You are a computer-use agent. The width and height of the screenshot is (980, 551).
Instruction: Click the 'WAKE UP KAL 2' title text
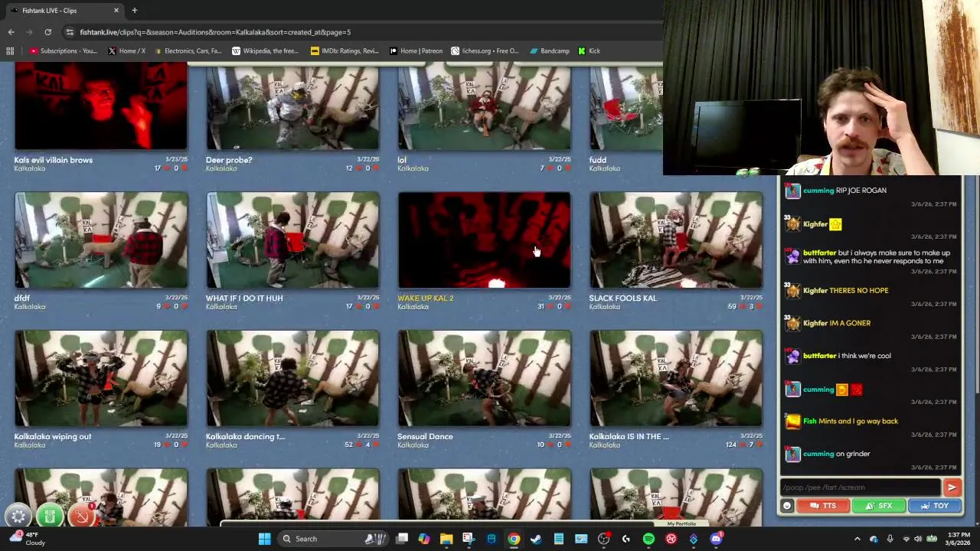425,298
